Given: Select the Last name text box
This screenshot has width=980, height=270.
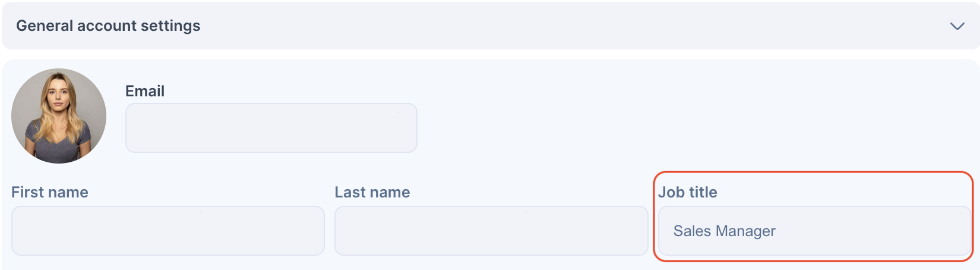Looking at the screenshot, I should tap(491, 231).
